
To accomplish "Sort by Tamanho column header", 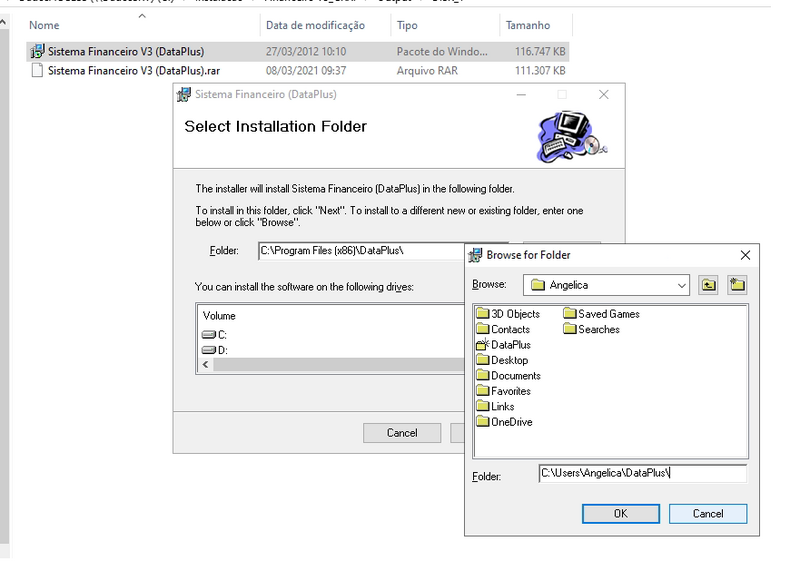I will (536, 26).
